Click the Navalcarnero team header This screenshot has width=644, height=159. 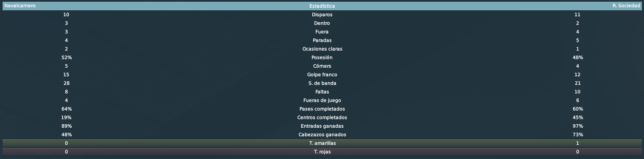pos(20,6)
